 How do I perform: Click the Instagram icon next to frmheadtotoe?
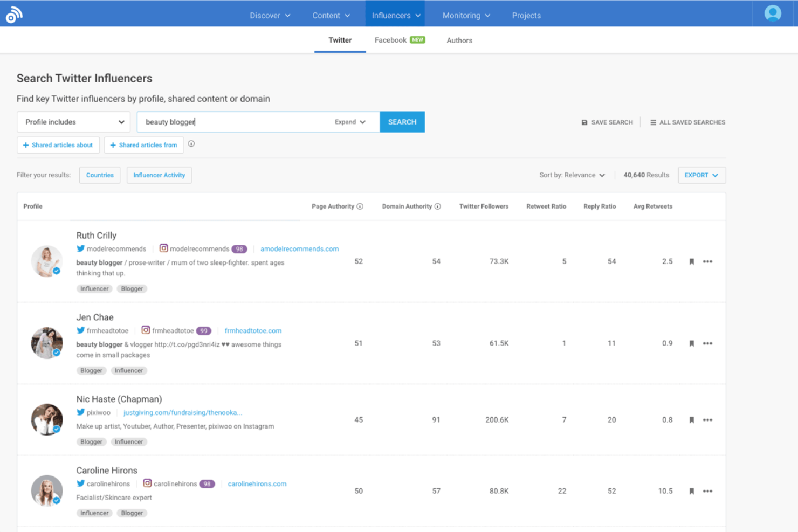pos(146,330)
